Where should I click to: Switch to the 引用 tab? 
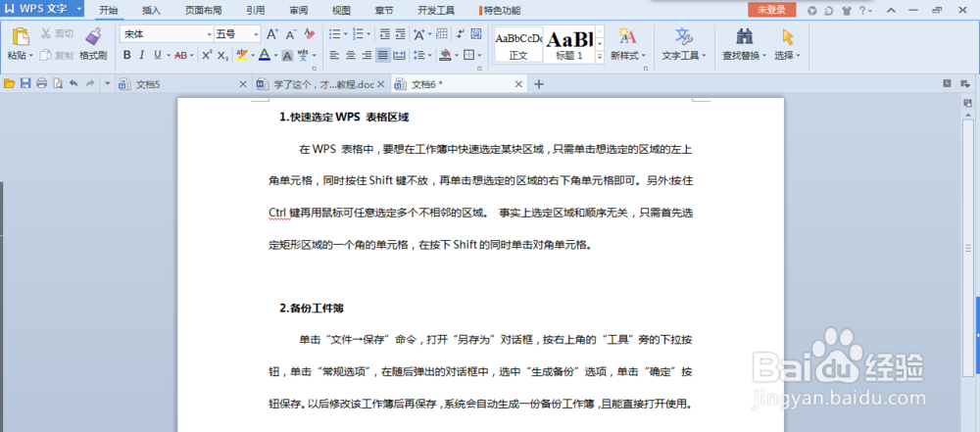pyautogui.click(x=255, y=11)
